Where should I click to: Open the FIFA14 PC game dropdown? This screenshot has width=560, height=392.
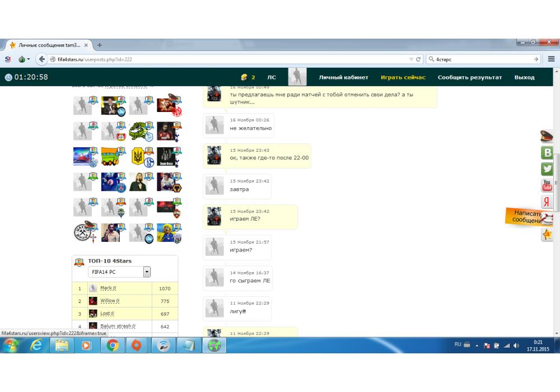pos(147,272)
